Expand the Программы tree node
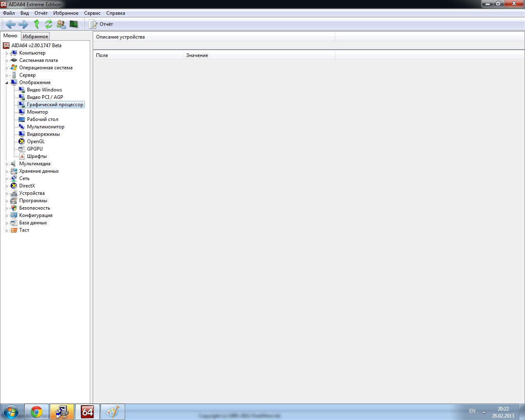 7,201
